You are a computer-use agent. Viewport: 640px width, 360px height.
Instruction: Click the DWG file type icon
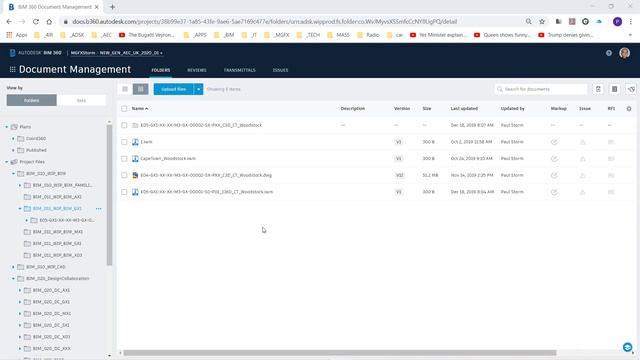click(135, 175)
